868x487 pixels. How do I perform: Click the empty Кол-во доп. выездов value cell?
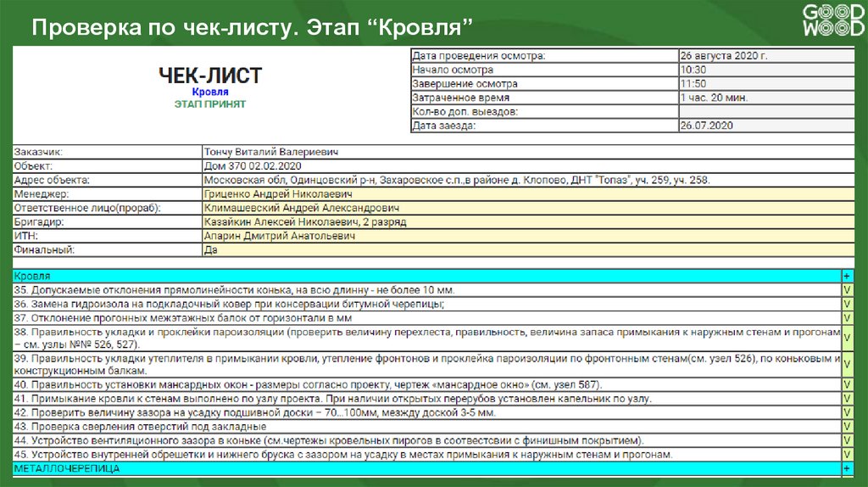pos(766,111)
